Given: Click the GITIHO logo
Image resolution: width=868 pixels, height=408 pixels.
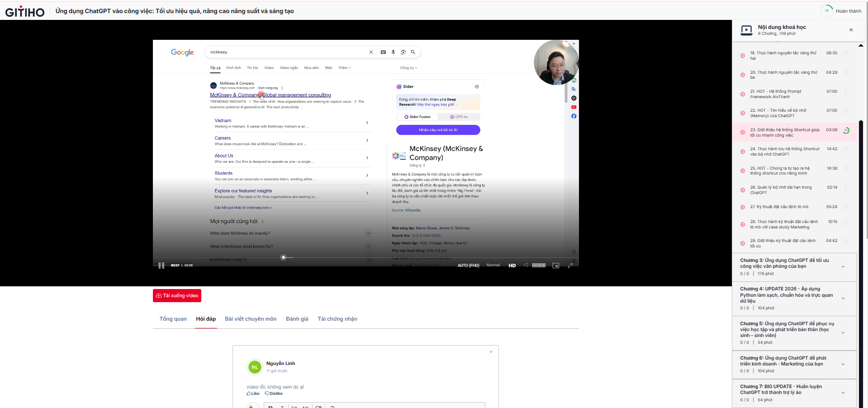Looking at the screenshot, I should [25, 12].
